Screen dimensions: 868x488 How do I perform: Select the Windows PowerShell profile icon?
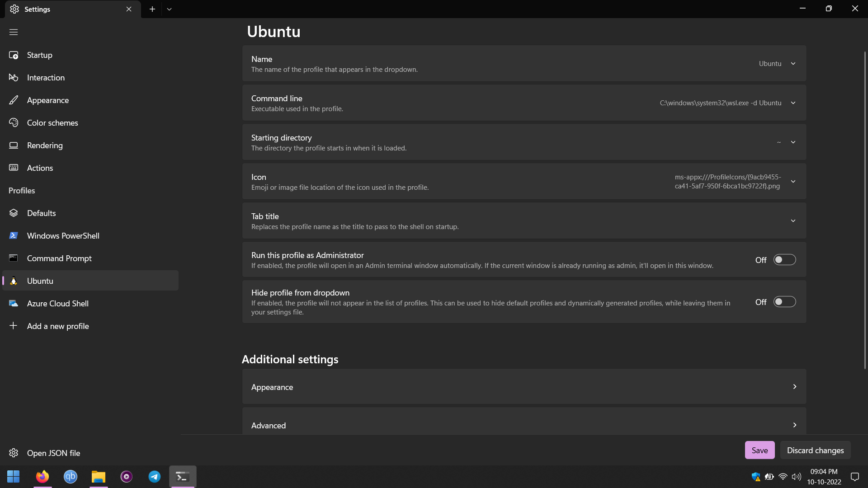click(13, 235)
